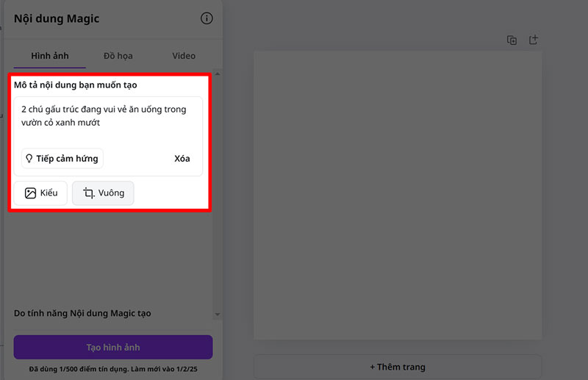
Task: Select the blank canvas page
Action: (x=398, y=195)
